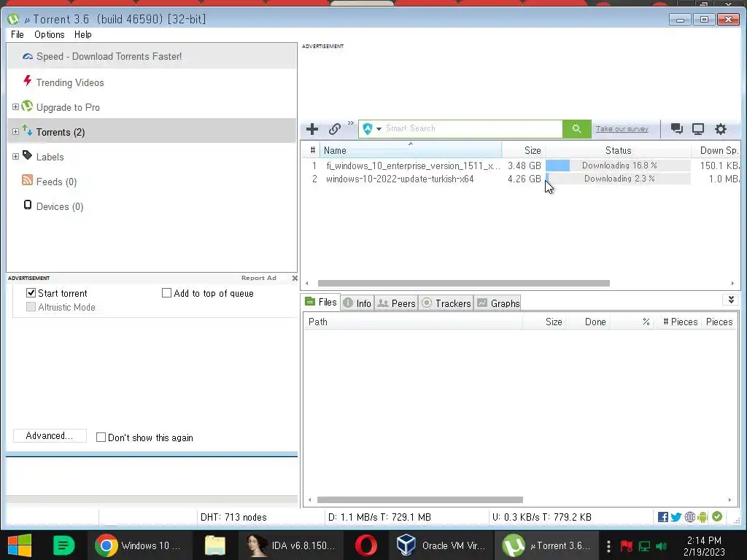This screenshot has height=560, width=747.
Task: Switch to the Graphs tab
Action: tap(498, 303)
